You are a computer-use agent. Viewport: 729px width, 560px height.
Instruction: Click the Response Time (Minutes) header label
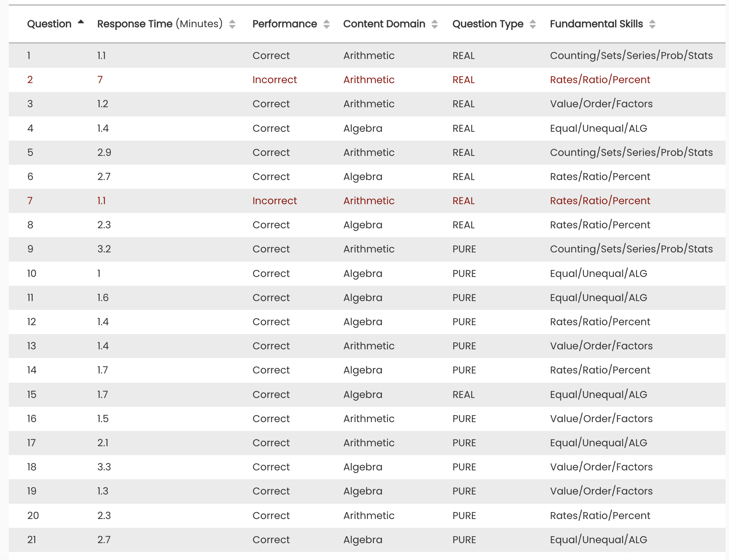click(159, 24)
